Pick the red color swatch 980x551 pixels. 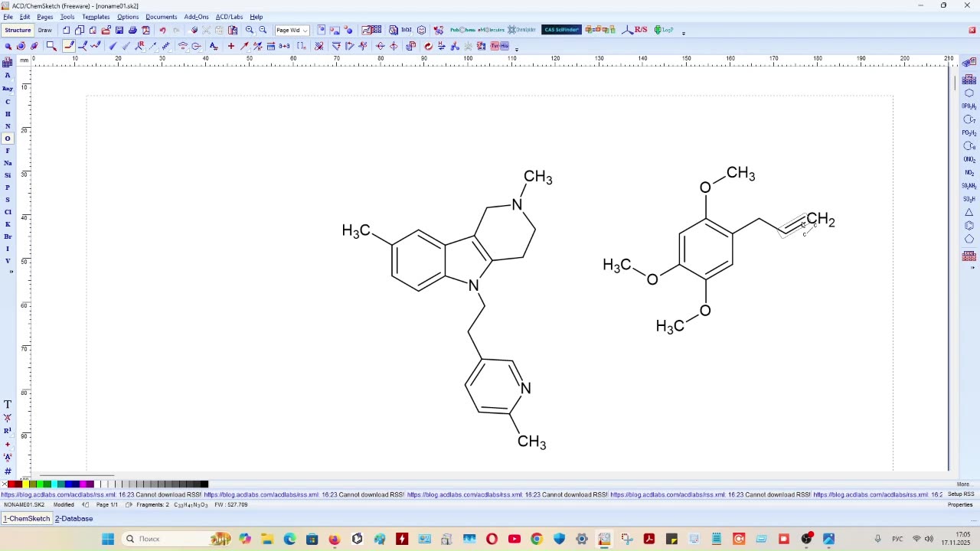pyautogui.click(x=11, y=484)
